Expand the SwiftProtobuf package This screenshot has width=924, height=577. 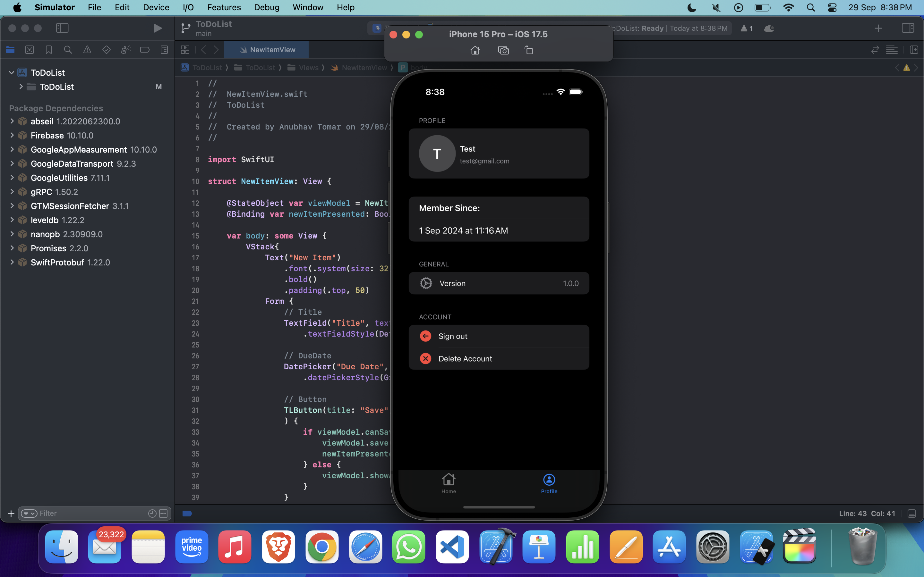[x=12, y=263]
